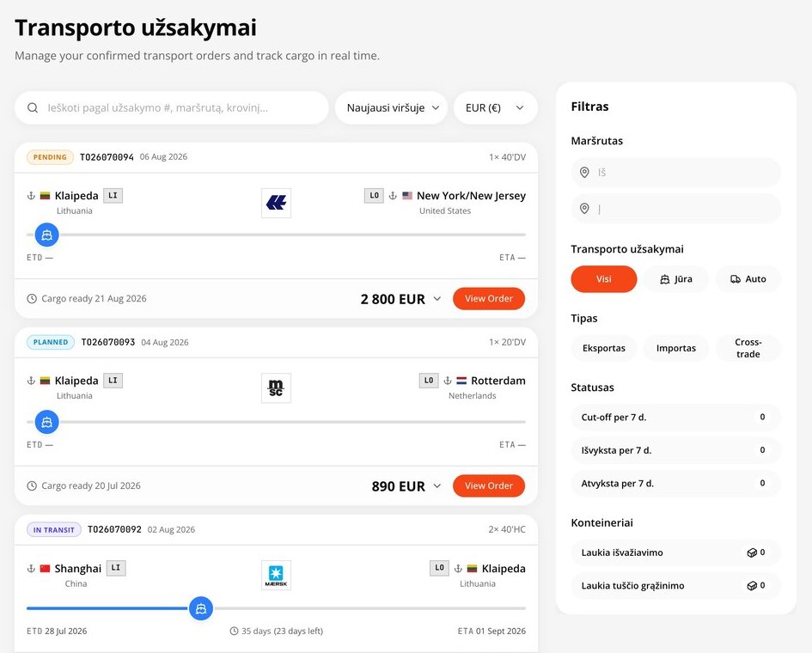The width and height of the screenshot is (812, 653).
Task: Click the ship progress marker on order T026070093
Action: pyautogui.click(x=46, y=422)
